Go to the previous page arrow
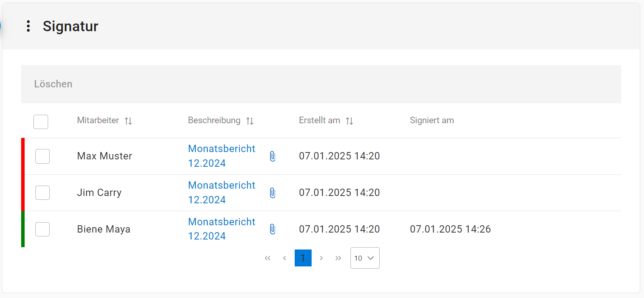Viewport: 644px width, 298px height. 284,258
